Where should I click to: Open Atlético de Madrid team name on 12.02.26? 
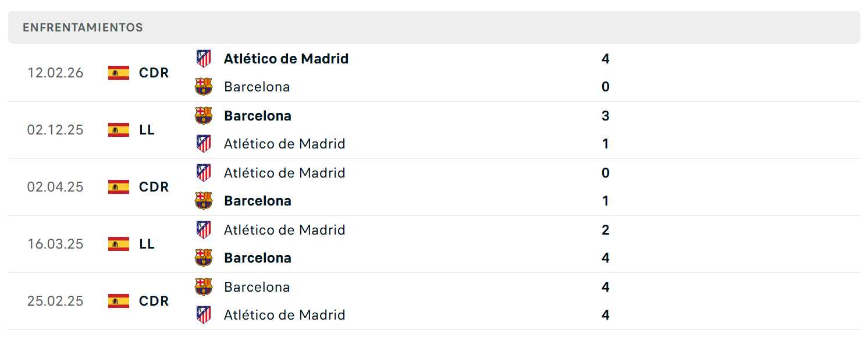point(286,59)
